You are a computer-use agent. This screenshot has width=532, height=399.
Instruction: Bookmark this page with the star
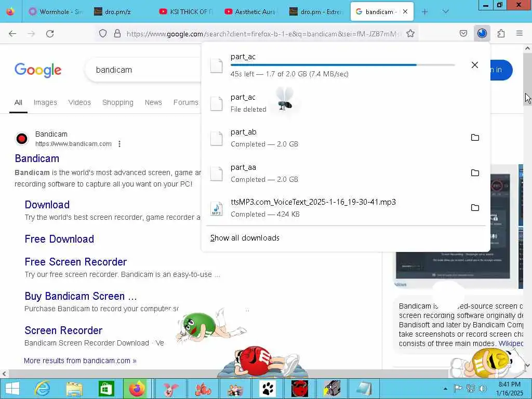(x=410, y=33)
